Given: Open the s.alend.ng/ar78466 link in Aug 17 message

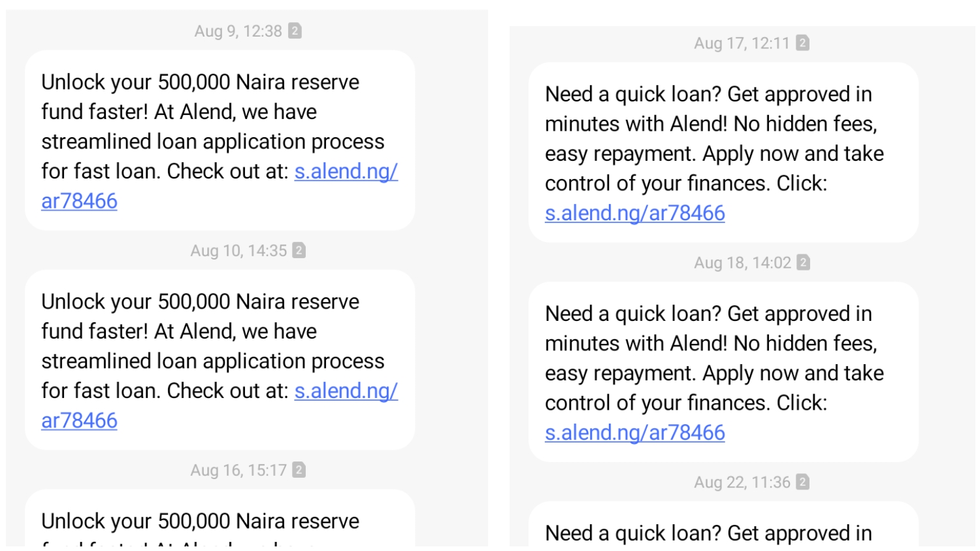Looking at the screenshot, I should pyautogui.click(x=634, y=214).
